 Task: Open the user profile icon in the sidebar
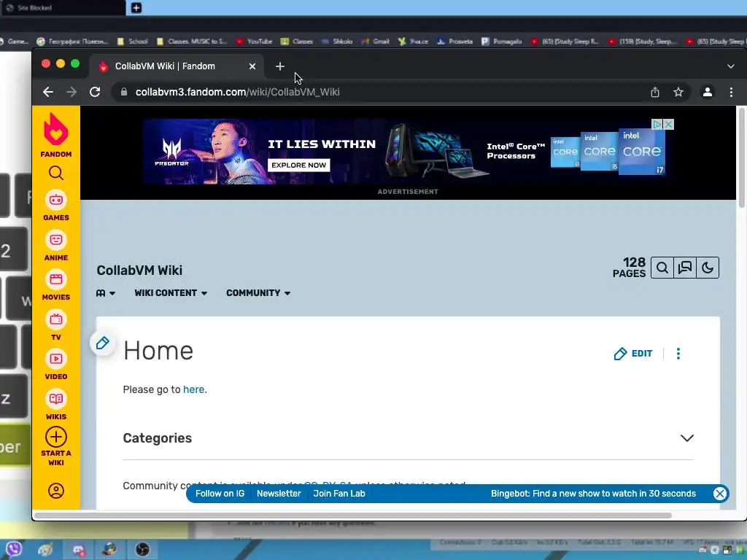[55, 491]
